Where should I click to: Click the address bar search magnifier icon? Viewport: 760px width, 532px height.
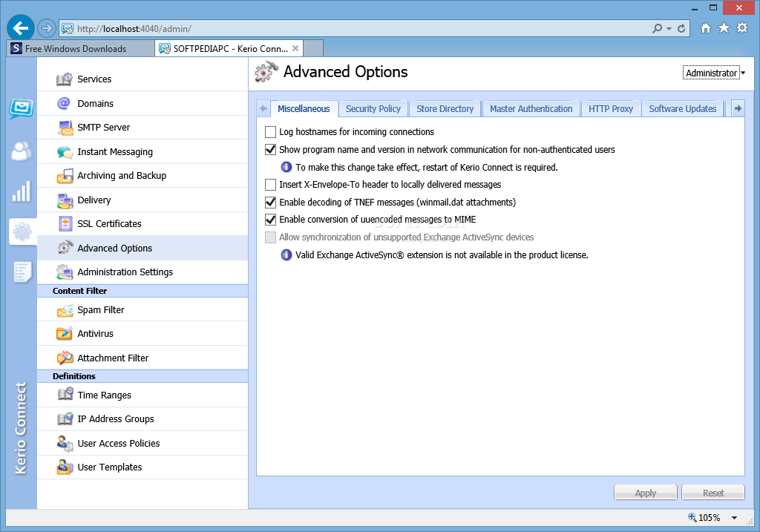658,29
